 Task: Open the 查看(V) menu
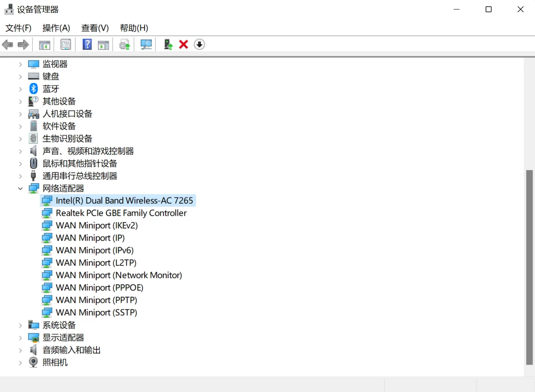pos(94,28)
